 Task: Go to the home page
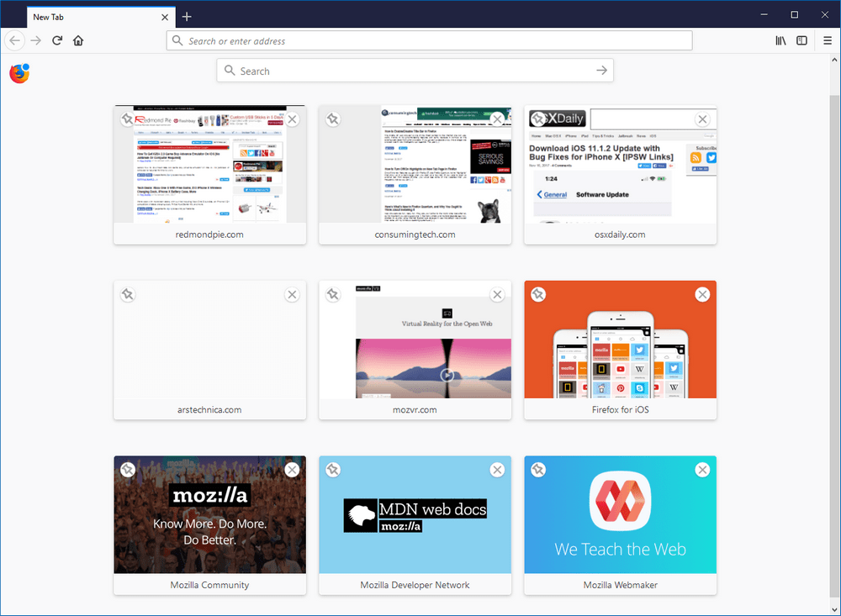pyautogui.click(x=77, y=39)
